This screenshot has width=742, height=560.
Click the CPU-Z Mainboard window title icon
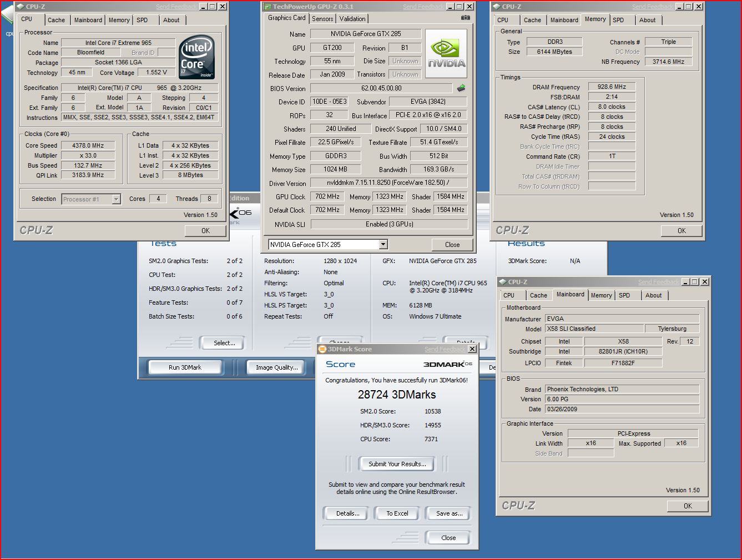point(503,282)
